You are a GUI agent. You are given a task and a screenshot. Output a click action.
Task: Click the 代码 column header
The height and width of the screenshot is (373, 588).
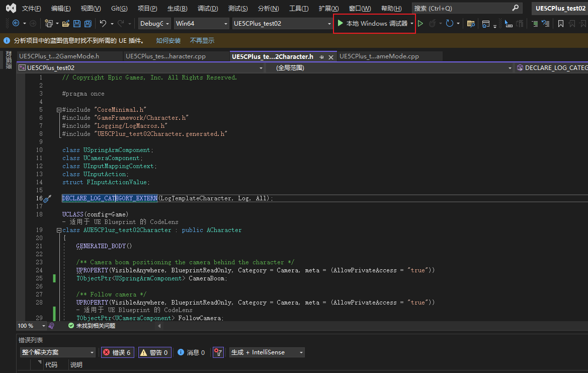coord(51,365)
